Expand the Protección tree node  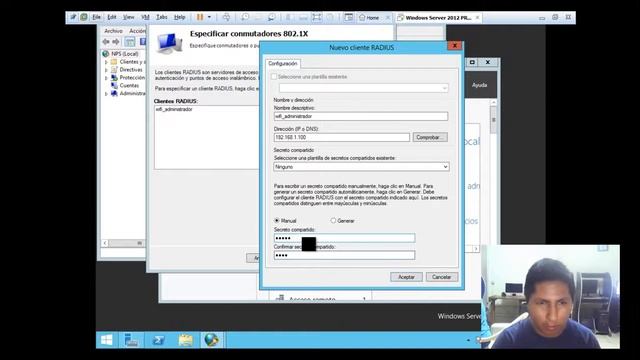[x=106, y=78]
